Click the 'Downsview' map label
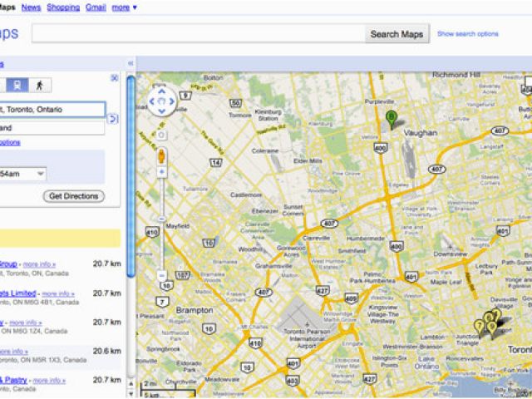This screenshot has height=399, width=532. 451,254
